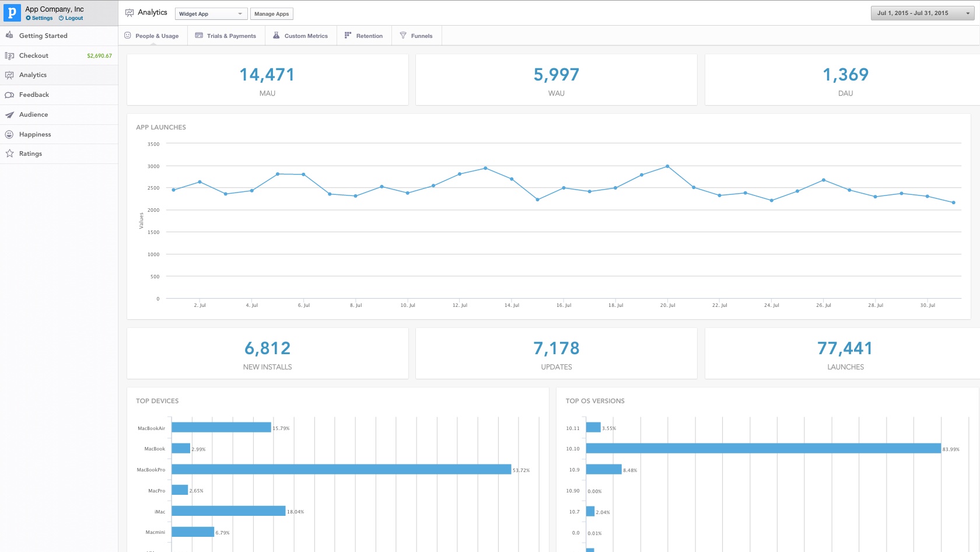980x552 pixels.
Task: Click the MacBookAir 15.79% bar
Action: [222, 428]
